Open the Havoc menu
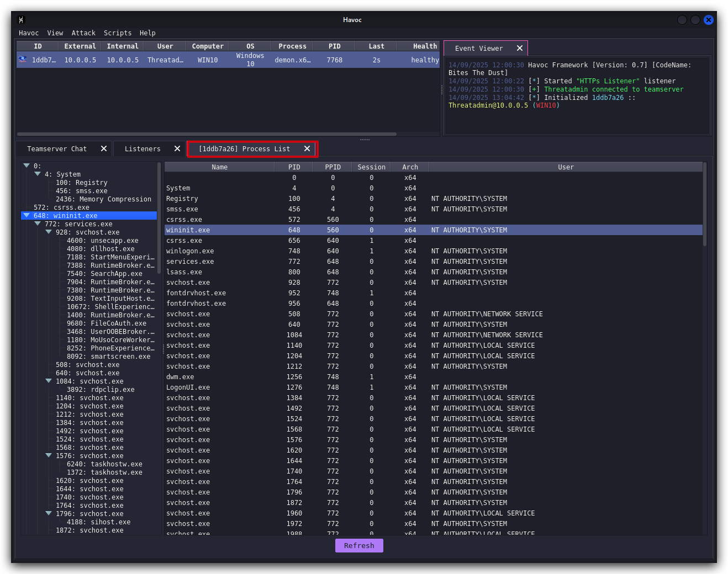The width and height of the screenshot is (728, 574). 29,33
